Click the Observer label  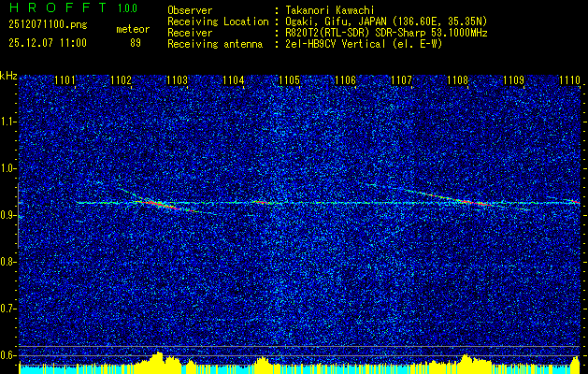(x=190, y=10)
